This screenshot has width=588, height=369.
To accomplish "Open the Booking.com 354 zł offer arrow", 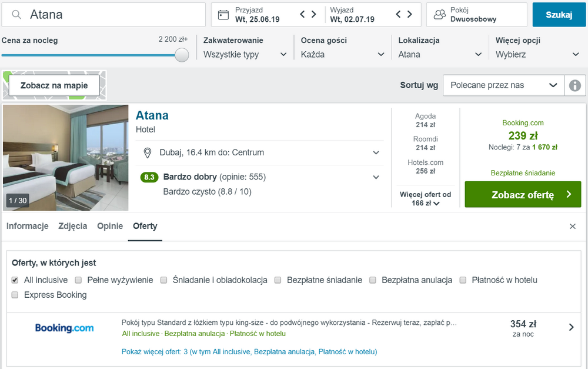I will 571,327.
